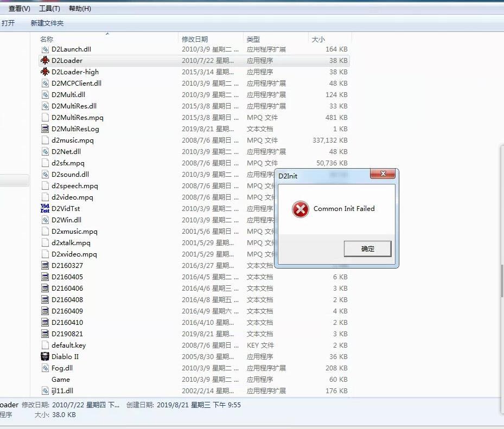The height and width of the screenshot is (429, 504).
Task: Click the ijl11.dll file icon
Action: (x=45, y=391)
